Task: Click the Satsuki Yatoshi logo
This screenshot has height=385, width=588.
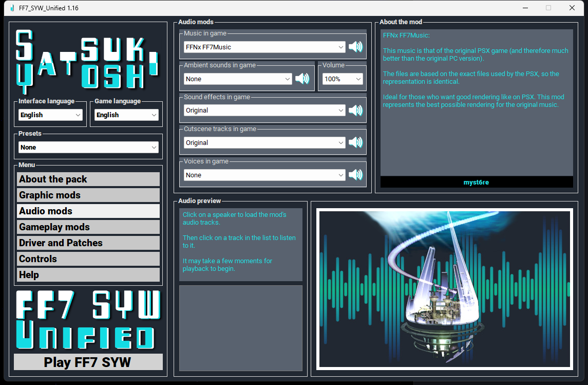Action: click(x=88, y=61)
